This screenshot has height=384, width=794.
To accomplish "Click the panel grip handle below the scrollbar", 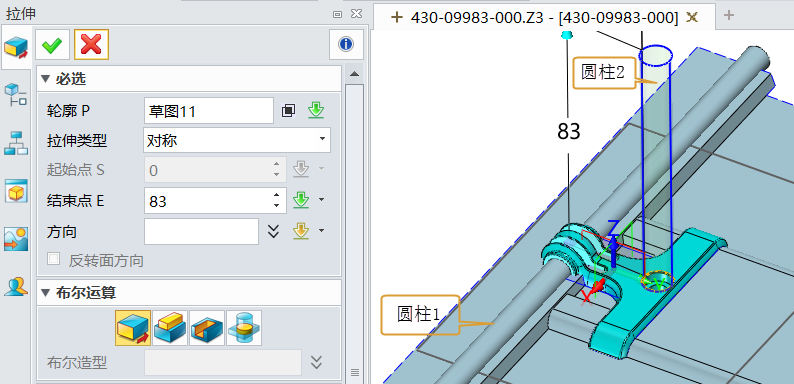I will coord(354,372).
